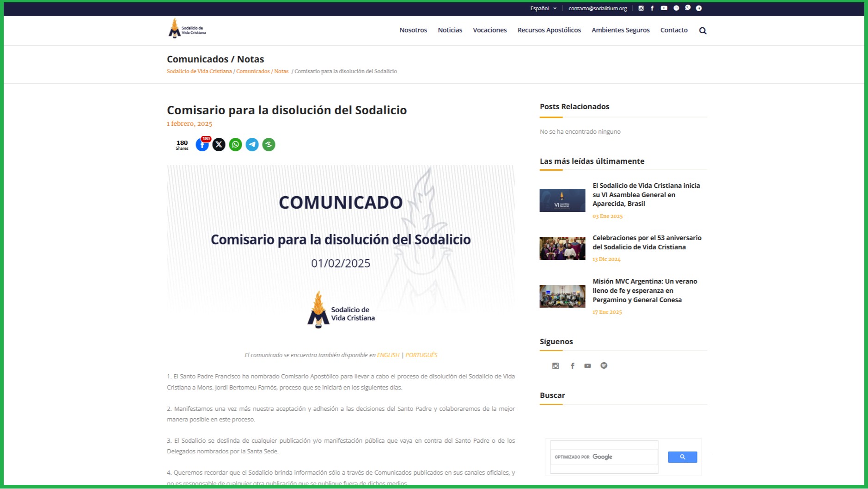
Task: Share article via WhatsApp button
Action: click(236, 144)
